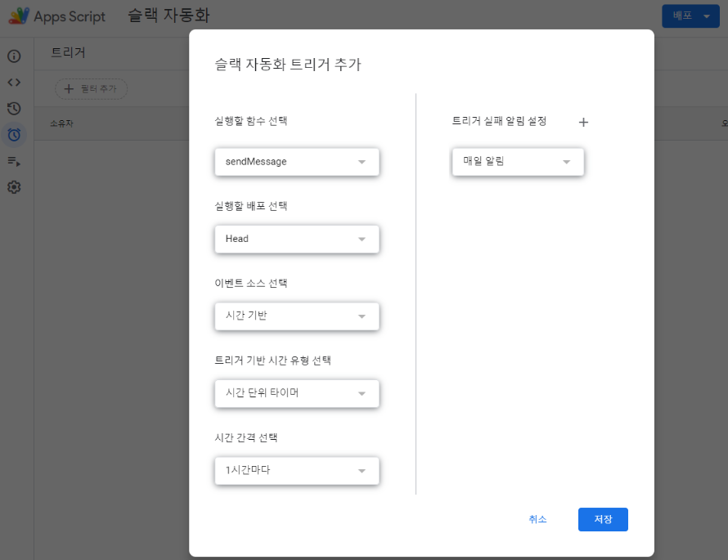This screenshot has width=728, height=560.
Task: Open the project Overview info icon
Action: coord(14,56)
